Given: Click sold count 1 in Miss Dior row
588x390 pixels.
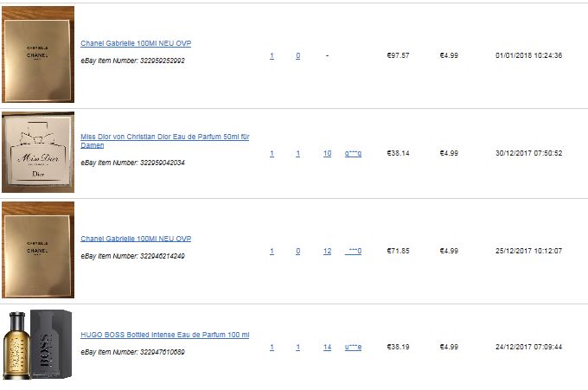Looking at the screenshot, I should [297, 153].
